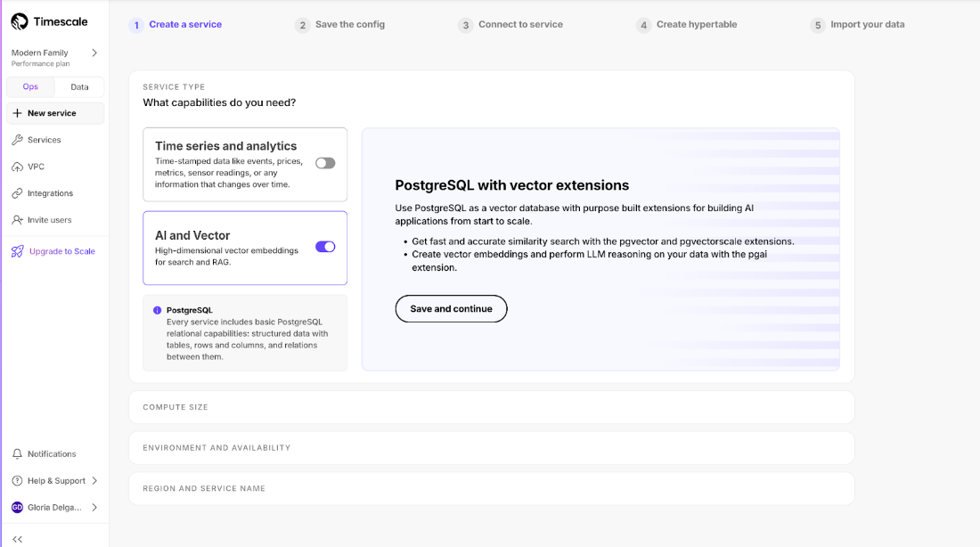
Task: Enable the Time series and analytics toggle
Action: point(325,163)
